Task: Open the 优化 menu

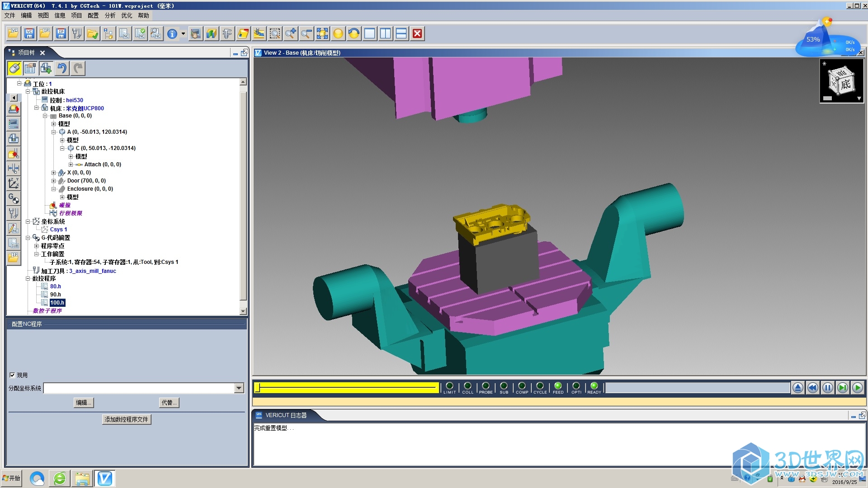Action: (127, 15)
